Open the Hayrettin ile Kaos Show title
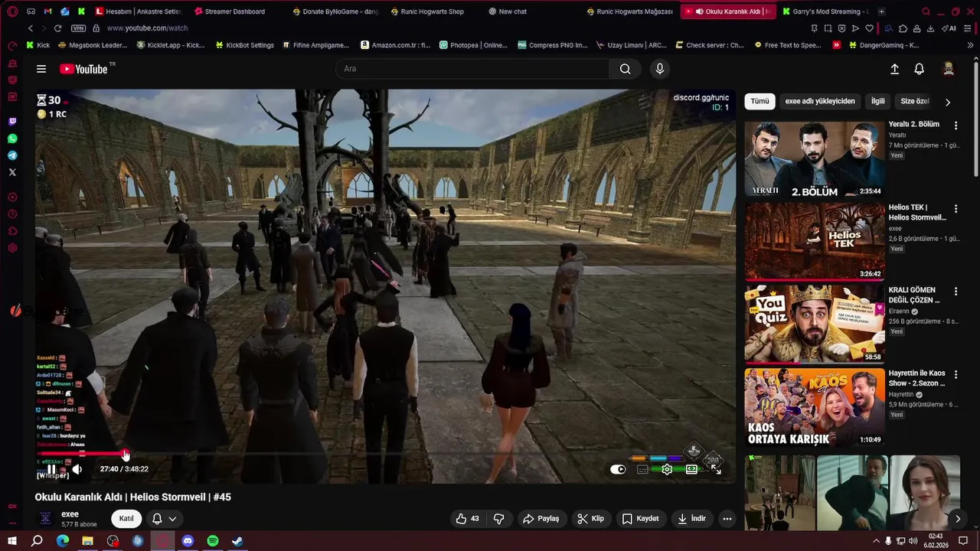Screen dimensions: 980x551 pyautogui.click(x=916, y=378)
